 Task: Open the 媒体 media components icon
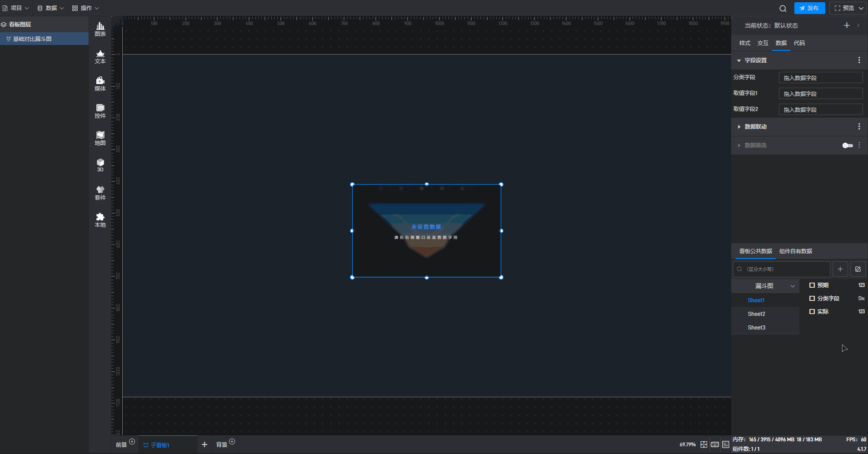[100, 84]
